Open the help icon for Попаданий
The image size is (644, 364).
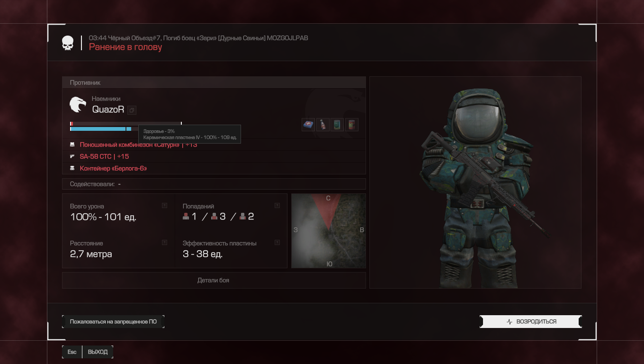[277, 206]
